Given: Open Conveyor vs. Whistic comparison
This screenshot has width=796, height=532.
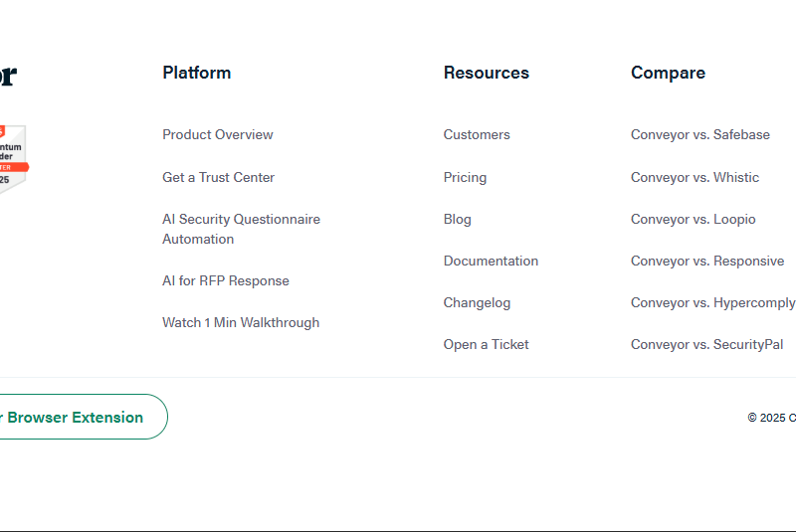Looking at the screenshot, I should click(695, 177).
